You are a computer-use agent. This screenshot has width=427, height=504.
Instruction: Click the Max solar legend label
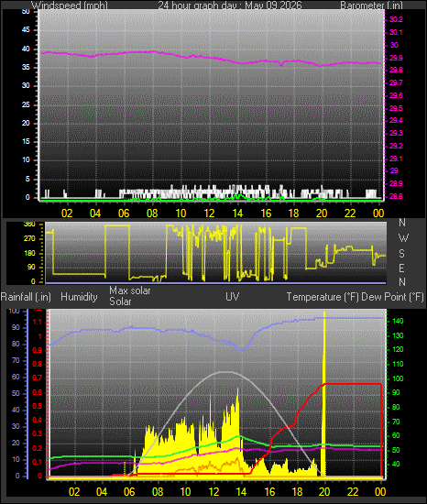(130, 290)
